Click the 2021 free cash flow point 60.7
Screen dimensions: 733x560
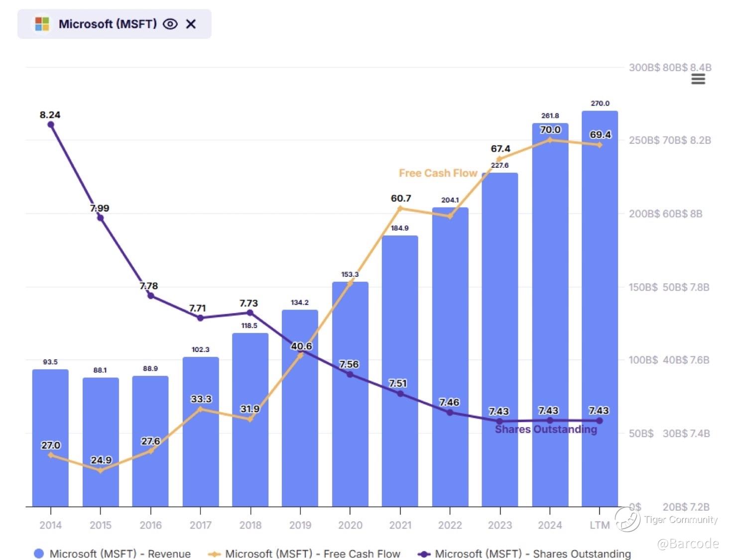point(400,209)
